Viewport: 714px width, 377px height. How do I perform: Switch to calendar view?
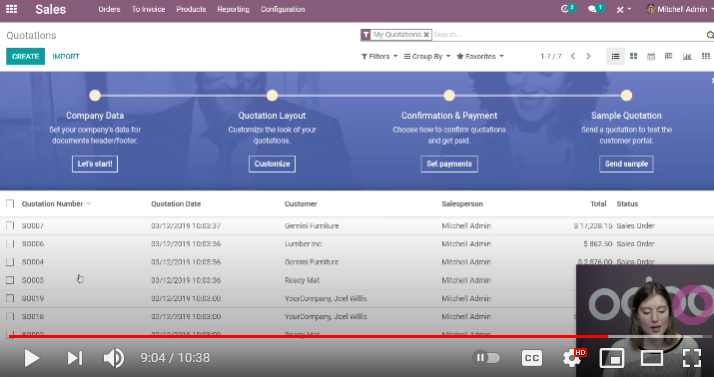651,56
